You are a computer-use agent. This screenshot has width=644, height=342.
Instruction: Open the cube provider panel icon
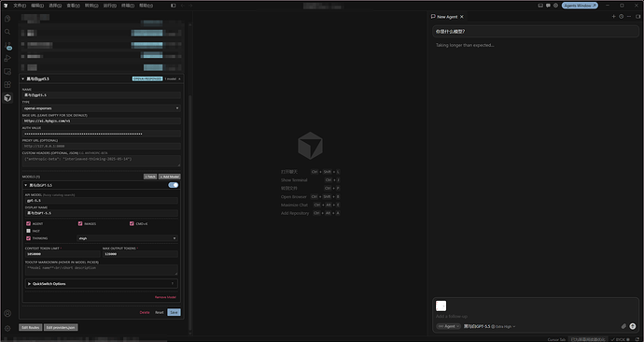[x=7, y=98]
